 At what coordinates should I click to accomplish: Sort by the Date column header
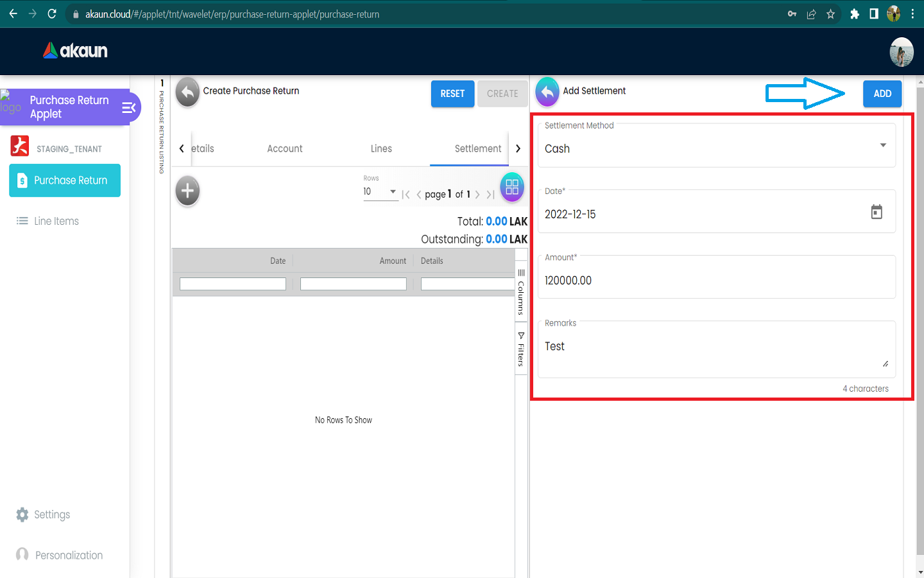(x=278, y=261)
